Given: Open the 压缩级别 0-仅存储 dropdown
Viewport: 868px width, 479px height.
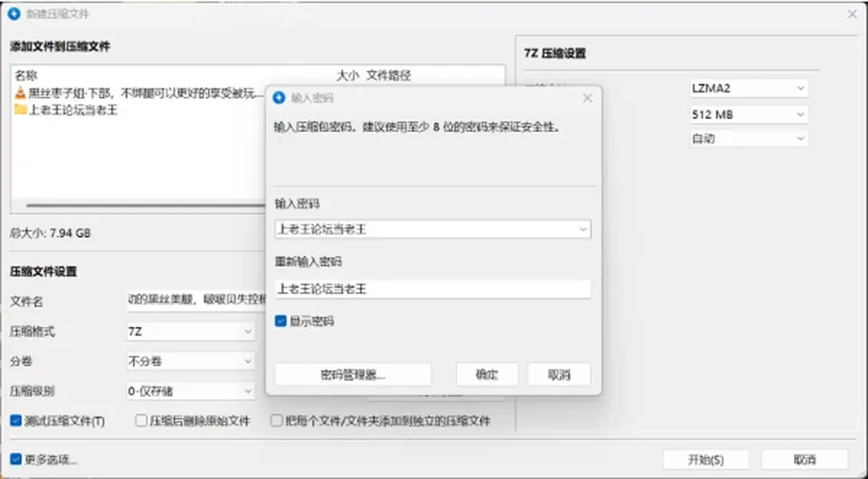Looking at the screenshot, I should tap(191, 391).
